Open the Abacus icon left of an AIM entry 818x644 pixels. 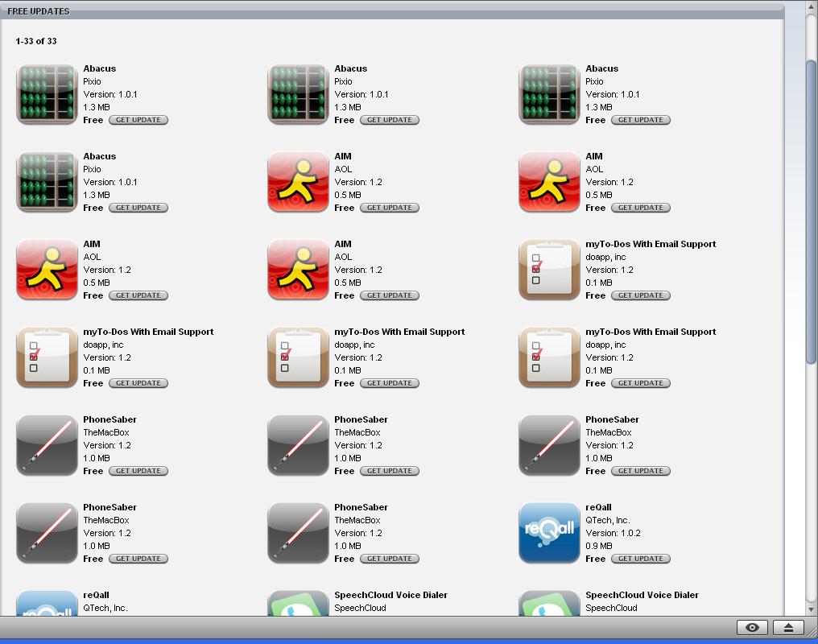tap(47, 182)
